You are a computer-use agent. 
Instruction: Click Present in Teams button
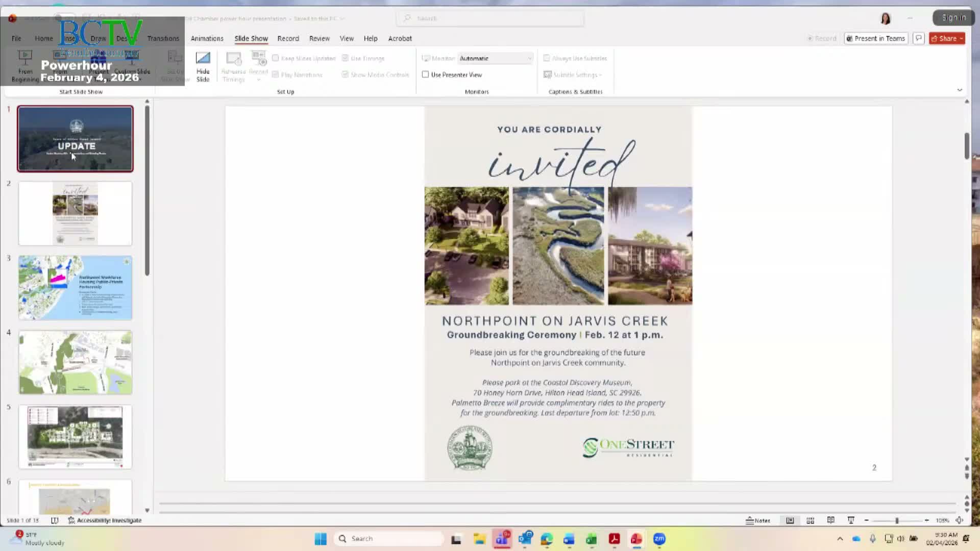pyautogui.click(x=876, y=38)
